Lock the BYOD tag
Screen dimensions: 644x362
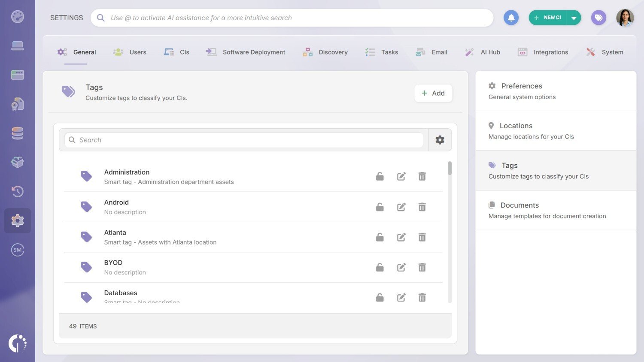coord(380,267)
